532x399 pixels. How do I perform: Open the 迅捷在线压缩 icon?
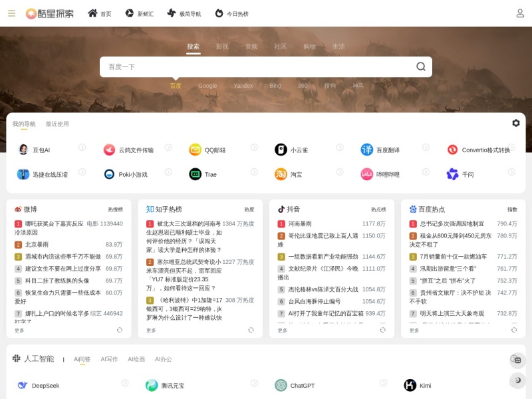coord(23,174)
